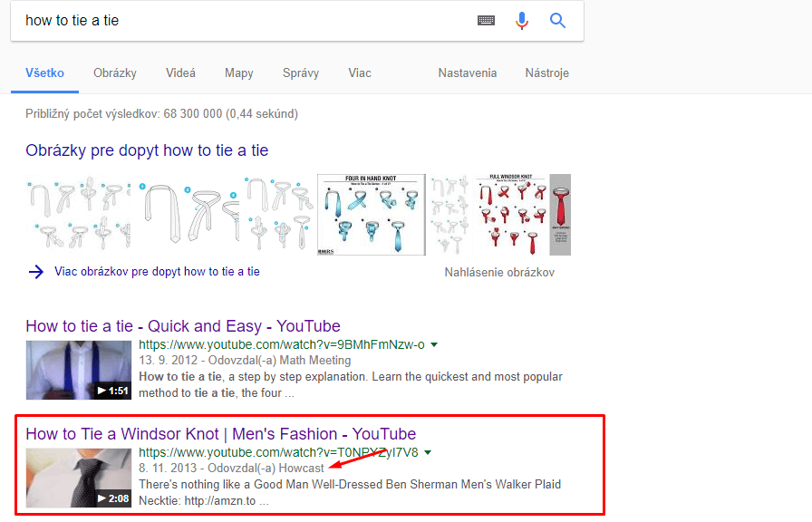This screenshot has width=812, height=522.
Task: Expand the Viac menu
Action: [360, 73]
